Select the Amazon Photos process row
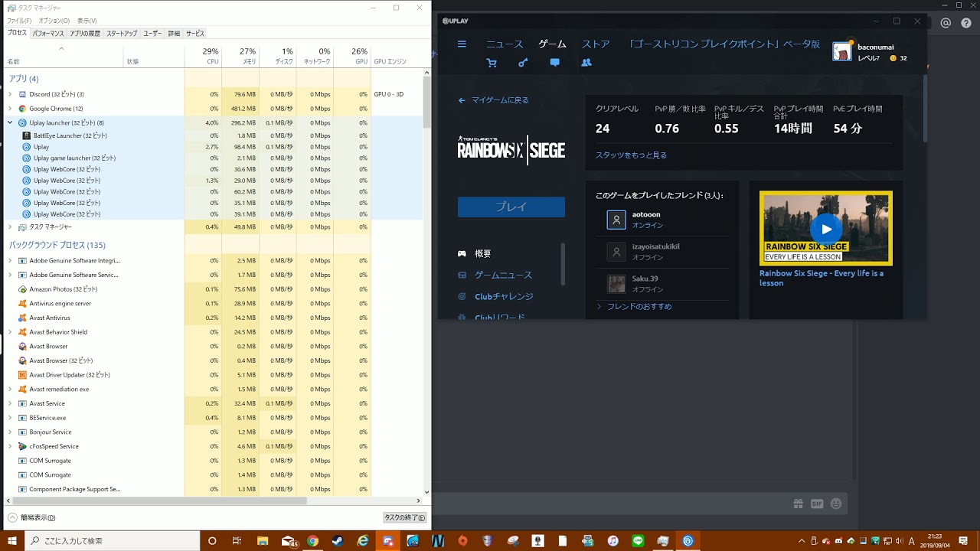Viewport: 980px width, 551px height. click(x=214, y=289)
